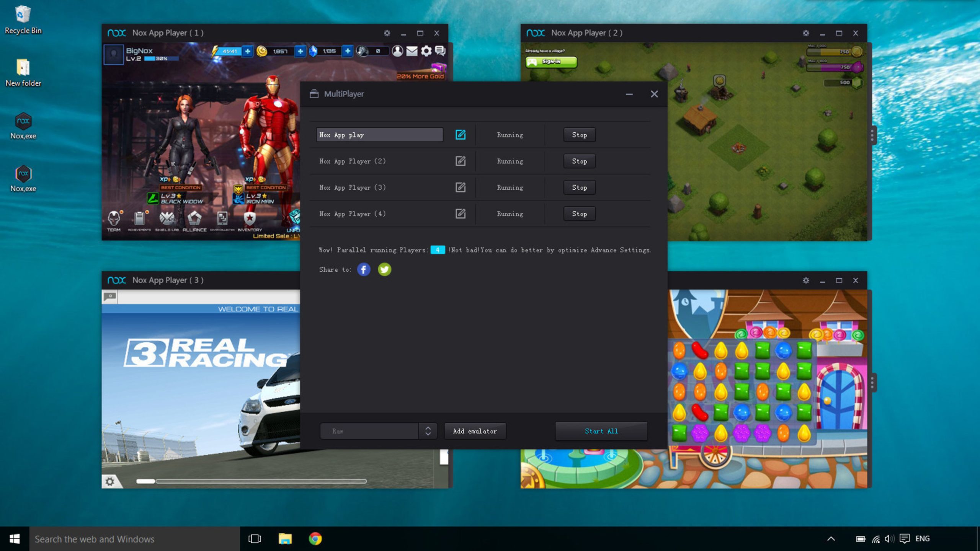Toggle the edit checkbox for Nox App Player 3

[460, 187]
